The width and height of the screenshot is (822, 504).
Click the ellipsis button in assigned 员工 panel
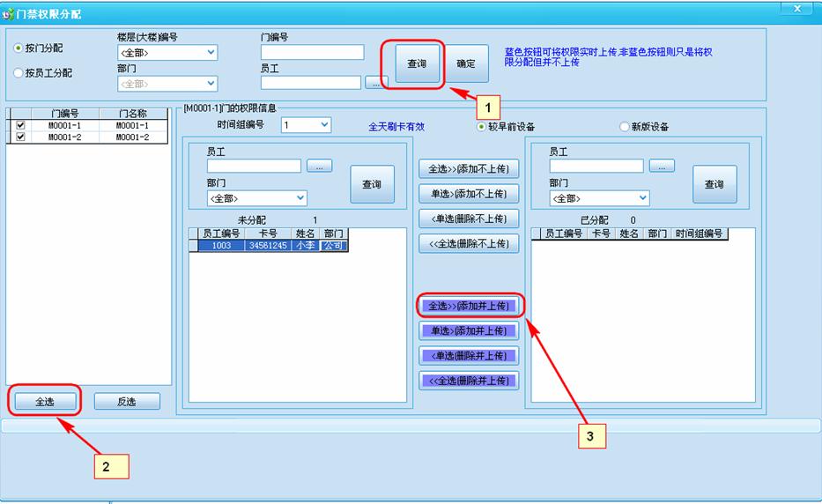point(662,166)
